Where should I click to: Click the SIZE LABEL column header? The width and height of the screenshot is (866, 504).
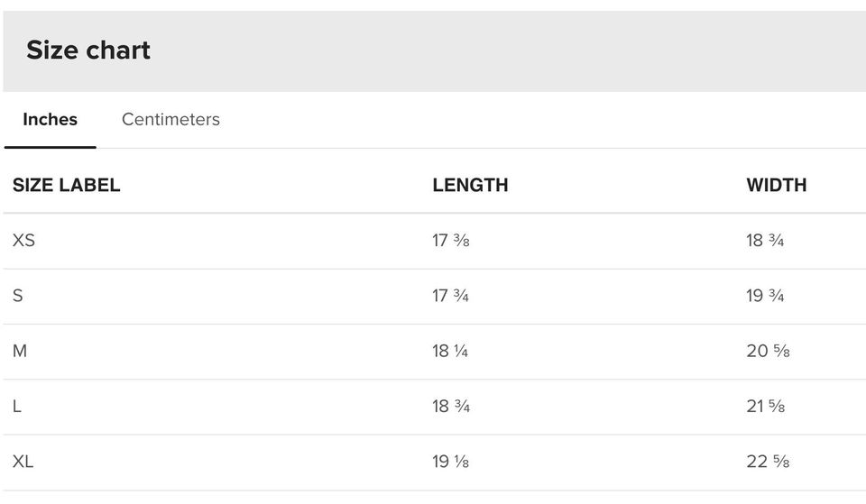coord(66,185)
